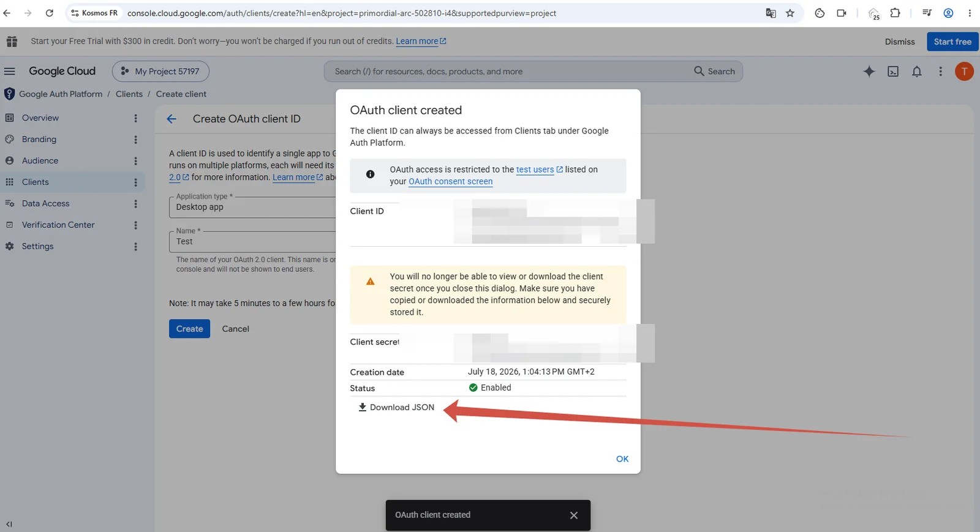Open the Learn more link in trial banner

coord(421,41)
